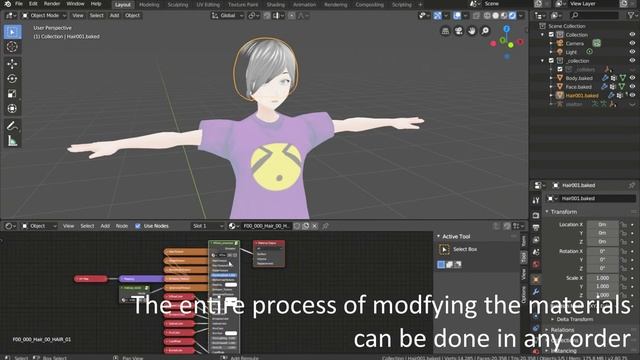Toggle visibility of Face.baked in outliner
Image resolution: width=640 pixels, height=360 pixels.
632,87
